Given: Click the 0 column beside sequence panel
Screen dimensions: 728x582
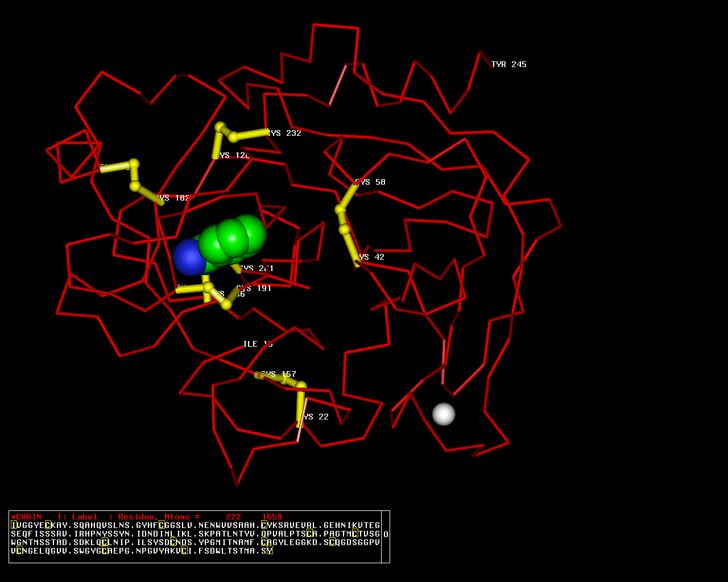Looking at the screenshot, I should 386,534.
